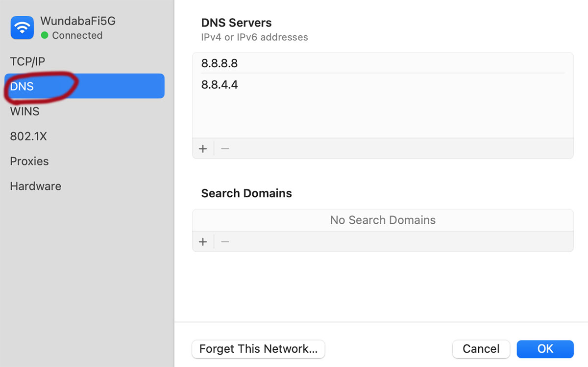Click Forget This Network button

[258, 349]
